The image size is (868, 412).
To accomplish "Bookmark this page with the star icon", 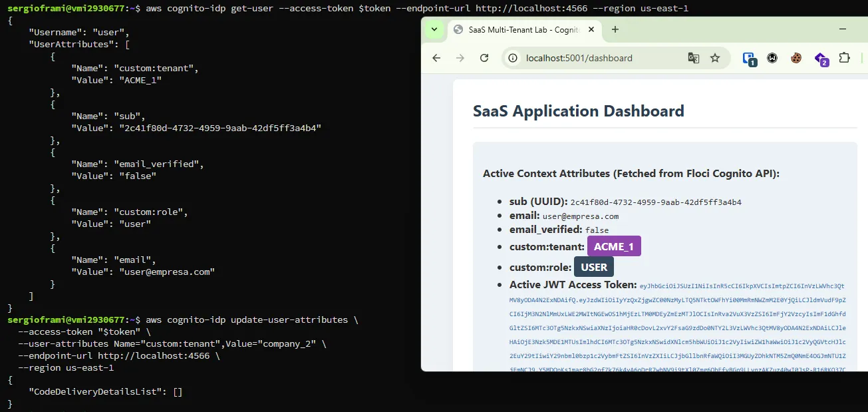I will [x=715, y=58].
